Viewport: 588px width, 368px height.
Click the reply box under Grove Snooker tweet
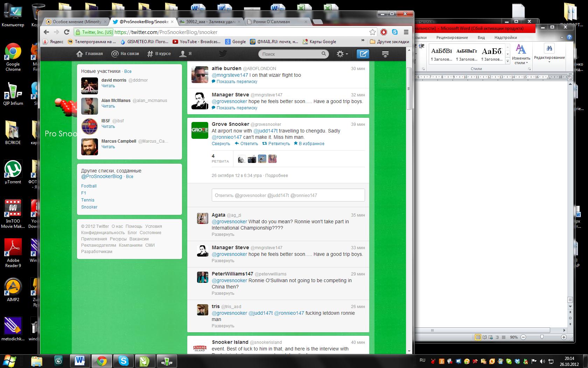pyautogui.click(x=288, y=195)
